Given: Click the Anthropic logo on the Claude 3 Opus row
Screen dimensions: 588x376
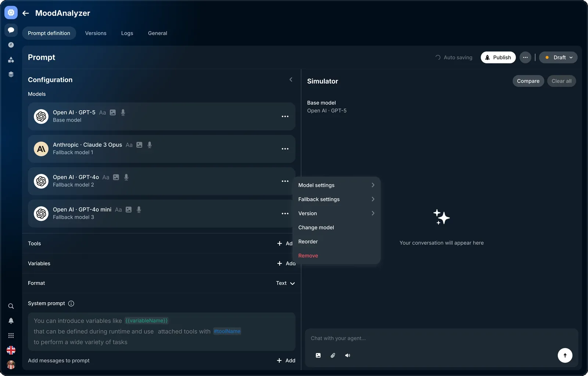Looking at the screenshot, I should tap(41, 149).
